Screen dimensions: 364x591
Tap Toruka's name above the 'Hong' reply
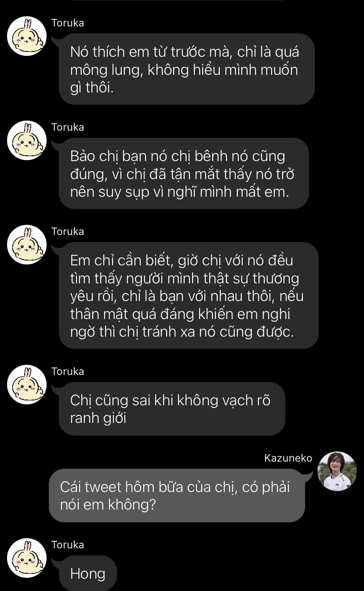[68, 545]
